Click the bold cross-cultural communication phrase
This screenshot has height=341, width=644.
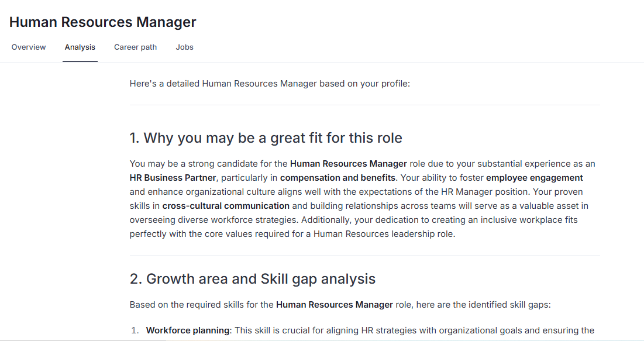pos(226,206)
